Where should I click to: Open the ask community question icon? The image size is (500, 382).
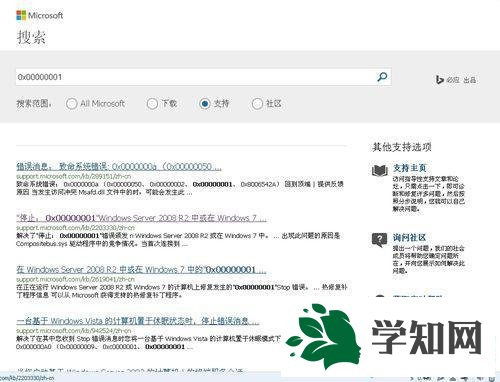click(380, 240)
